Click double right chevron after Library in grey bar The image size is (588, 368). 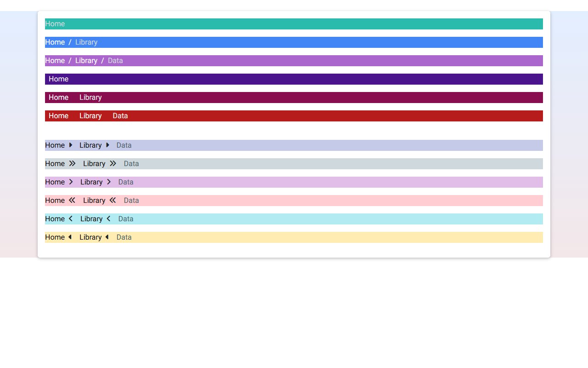(113, 163)
